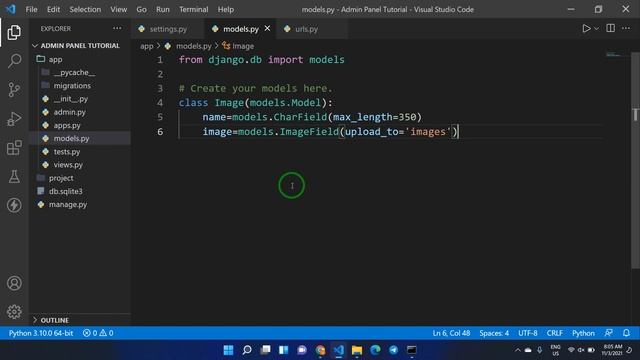The width and height of the screenshot is (640, 360).
Task: Change indentation via Spaces: 4
Action: [x=494, y=333]
